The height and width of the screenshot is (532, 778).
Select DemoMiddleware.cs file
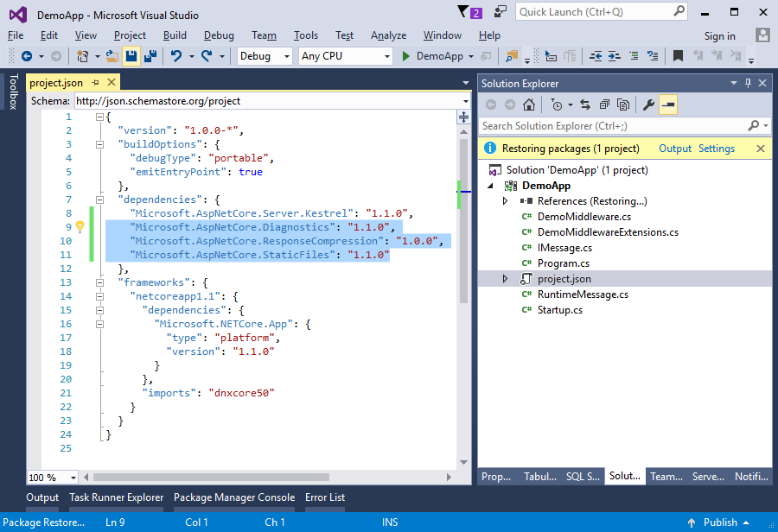click(584, 217)
